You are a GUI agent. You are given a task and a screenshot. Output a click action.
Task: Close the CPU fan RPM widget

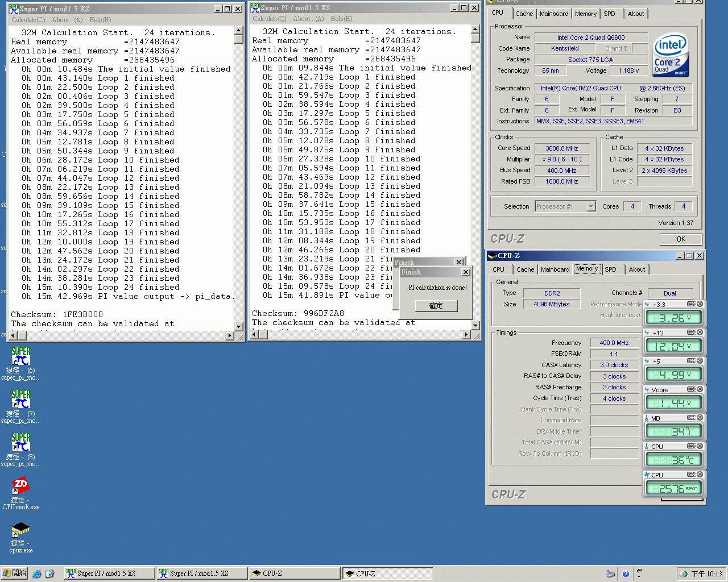(700, 475)
